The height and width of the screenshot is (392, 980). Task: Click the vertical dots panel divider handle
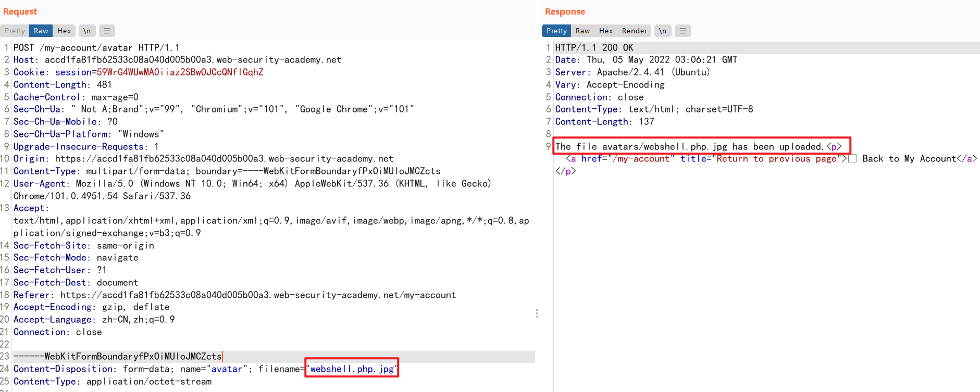[x=537, y=313]
